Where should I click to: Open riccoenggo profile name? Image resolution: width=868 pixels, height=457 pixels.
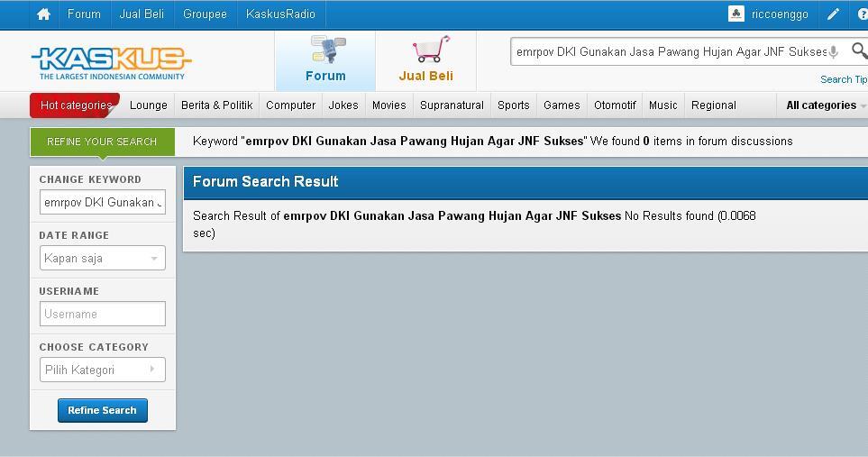point(780,14)
